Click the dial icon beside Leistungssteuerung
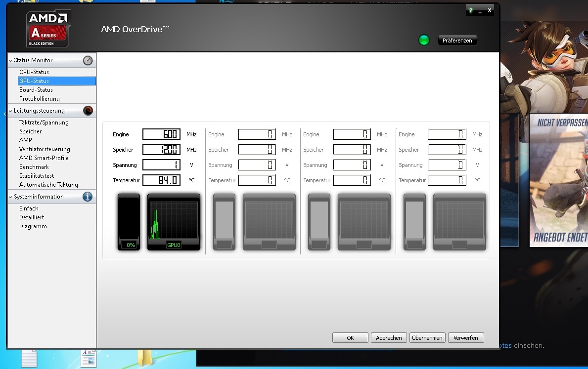588x369 pixels. pos(88,111)
